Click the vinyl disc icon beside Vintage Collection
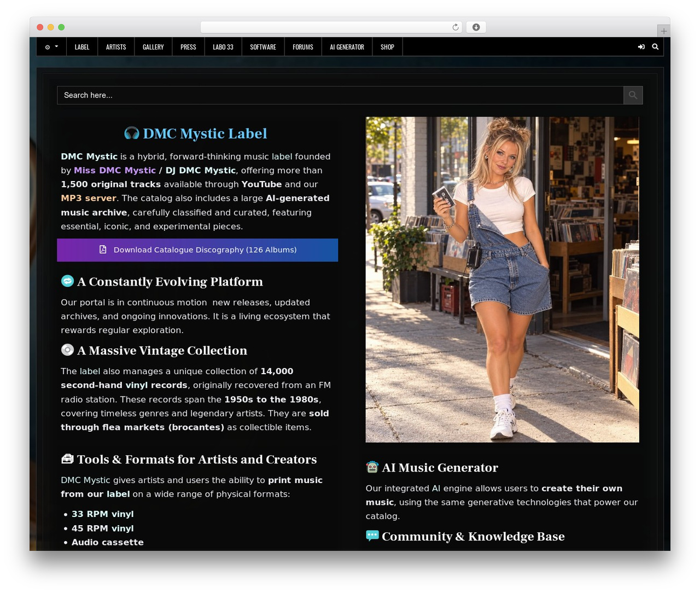This screenshot has height=593, width=700. tap(67, 350)
